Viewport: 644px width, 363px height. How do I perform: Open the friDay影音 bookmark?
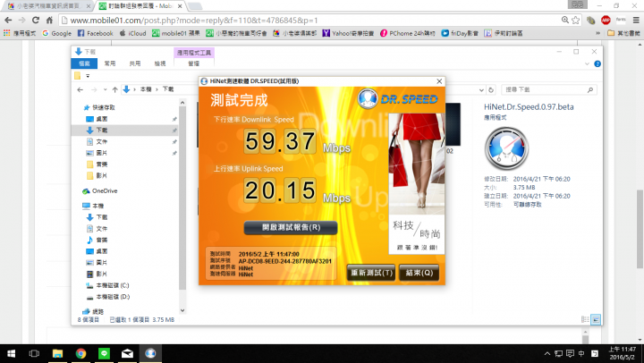460,33
